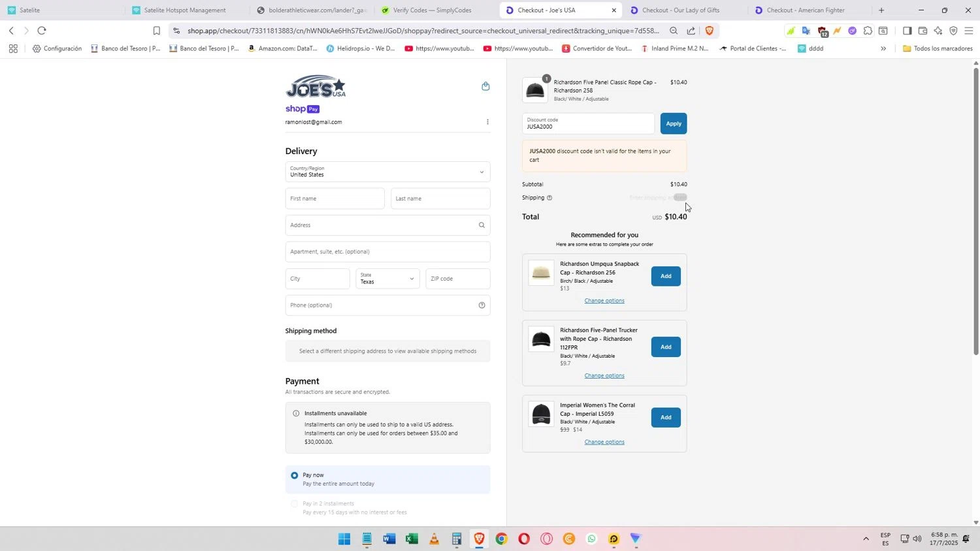Add Richardson Five-Panel Trucker cap to order

pos(666,347)
